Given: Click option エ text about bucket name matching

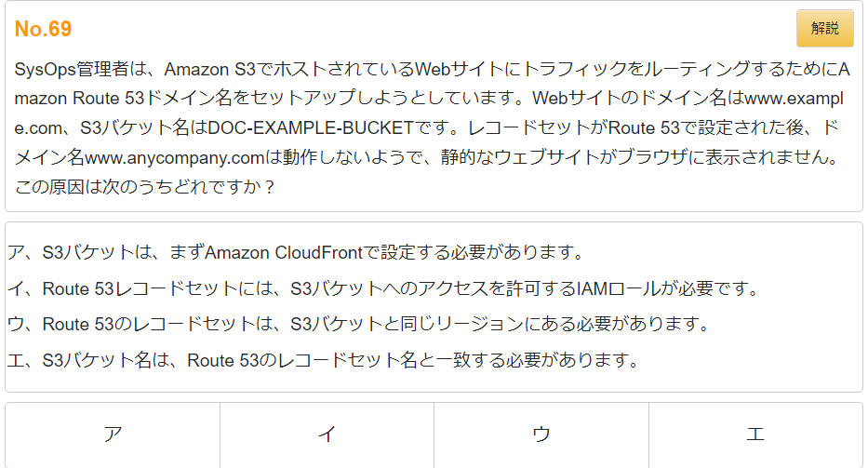Looking at the screenshot, I should 323,360.
